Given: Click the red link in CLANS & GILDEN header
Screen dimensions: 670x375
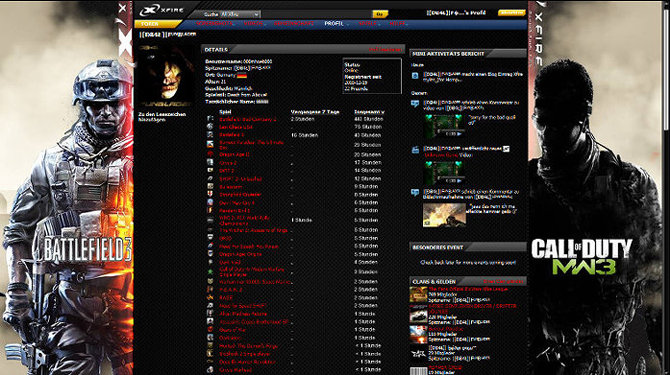Looking at the screenshot, I should point(503,281).
